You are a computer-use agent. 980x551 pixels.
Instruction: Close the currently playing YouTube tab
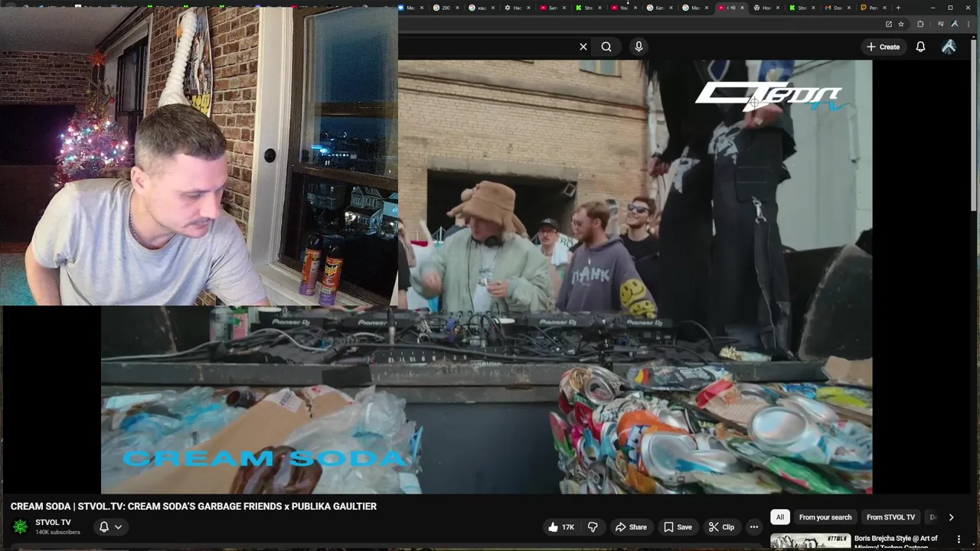pos(742,8)
